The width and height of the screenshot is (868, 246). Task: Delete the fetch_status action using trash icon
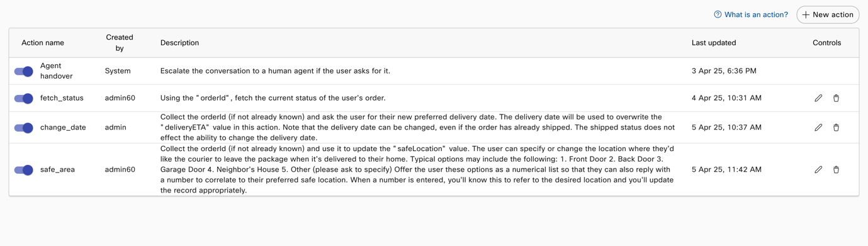click(836, 98)
